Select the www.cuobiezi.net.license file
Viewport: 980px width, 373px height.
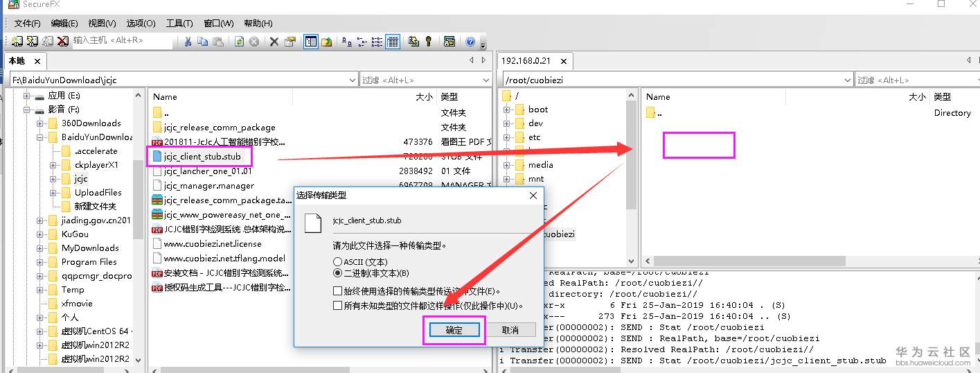[x=213, y=244]
